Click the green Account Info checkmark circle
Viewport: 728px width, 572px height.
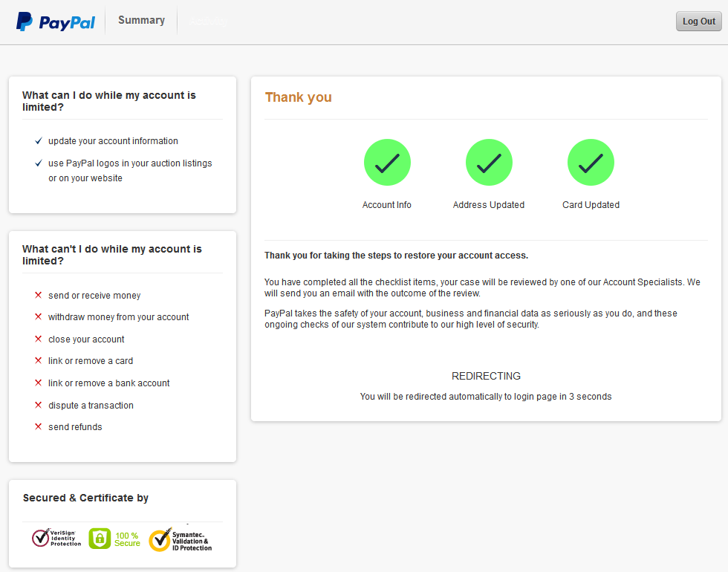tap(387, 163)
